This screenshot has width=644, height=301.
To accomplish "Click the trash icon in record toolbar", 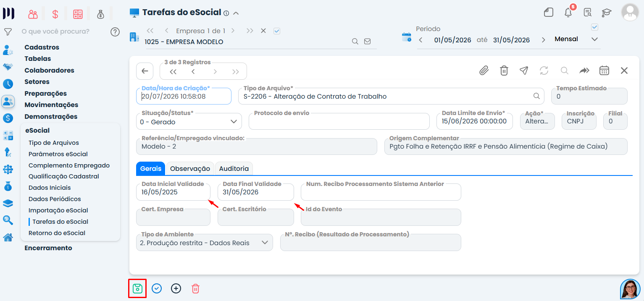I will [504, 71].
